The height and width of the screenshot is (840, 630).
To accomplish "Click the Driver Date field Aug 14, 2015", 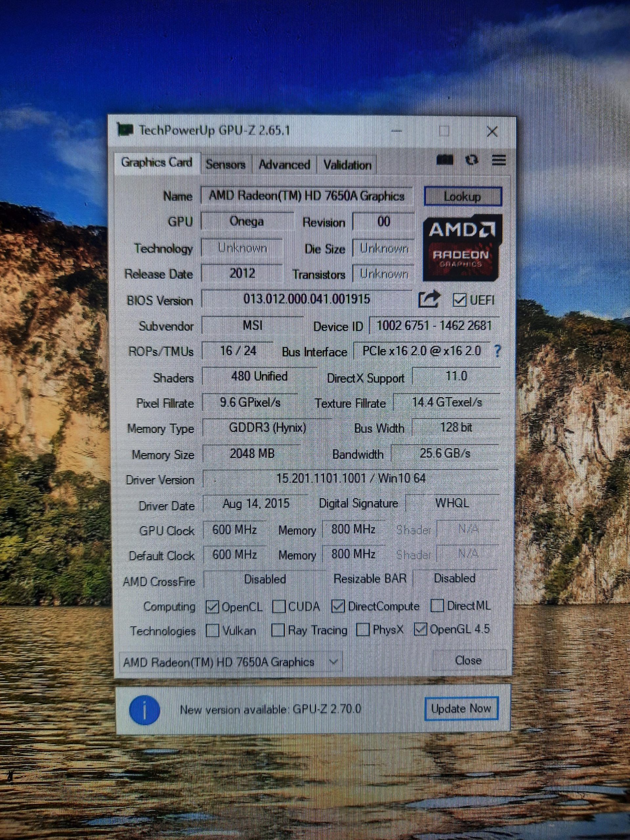I will click(256, 504).
